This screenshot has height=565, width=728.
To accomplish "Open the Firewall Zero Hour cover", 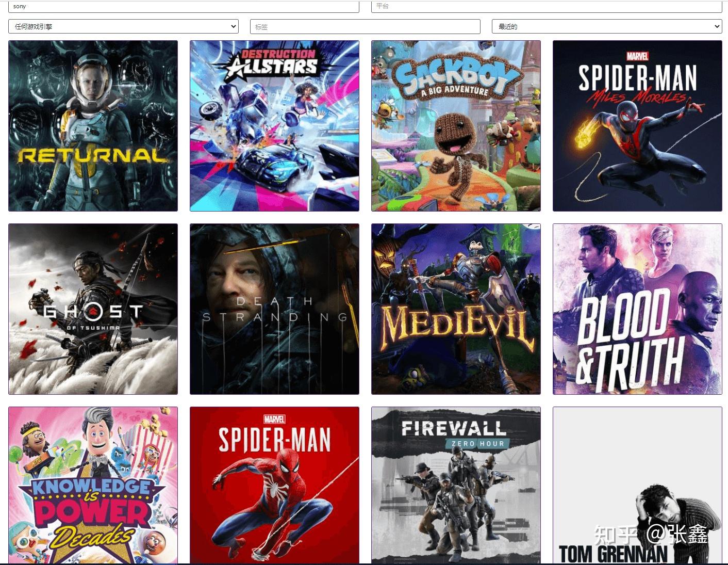I will tap(456, 485).
